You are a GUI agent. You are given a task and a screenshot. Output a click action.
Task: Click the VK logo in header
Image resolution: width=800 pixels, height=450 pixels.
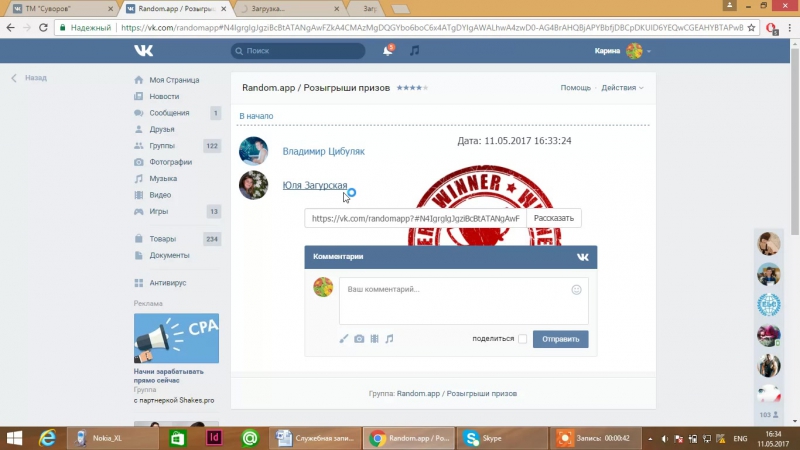pyautogui.click(x=143, y=51)
